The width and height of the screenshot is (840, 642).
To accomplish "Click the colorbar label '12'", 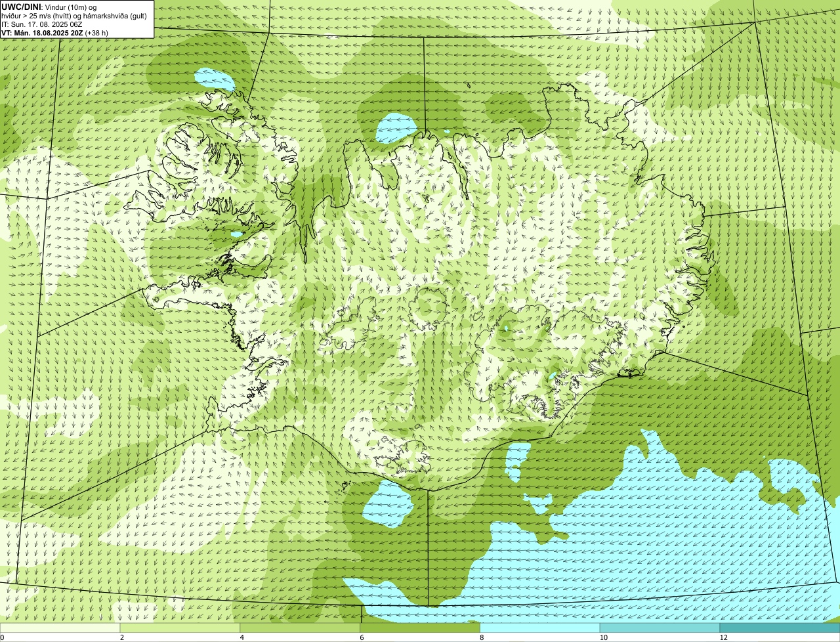I will (723, 637).
